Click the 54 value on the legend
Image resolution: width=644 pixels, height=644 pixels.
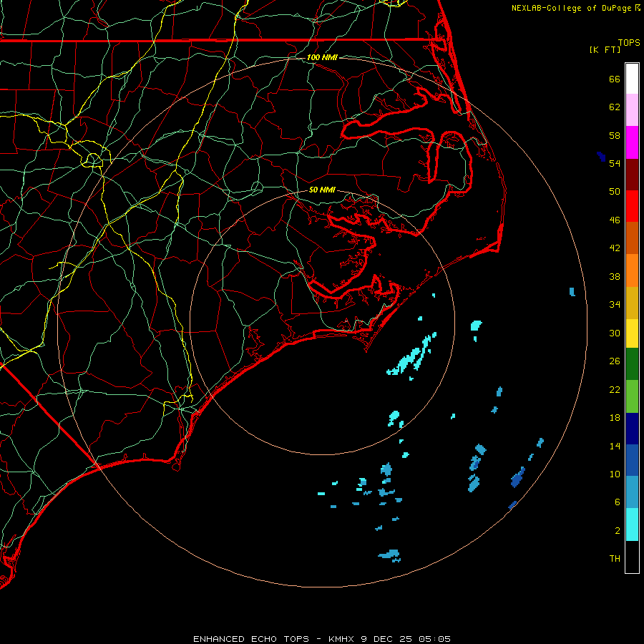coord(615,163)
